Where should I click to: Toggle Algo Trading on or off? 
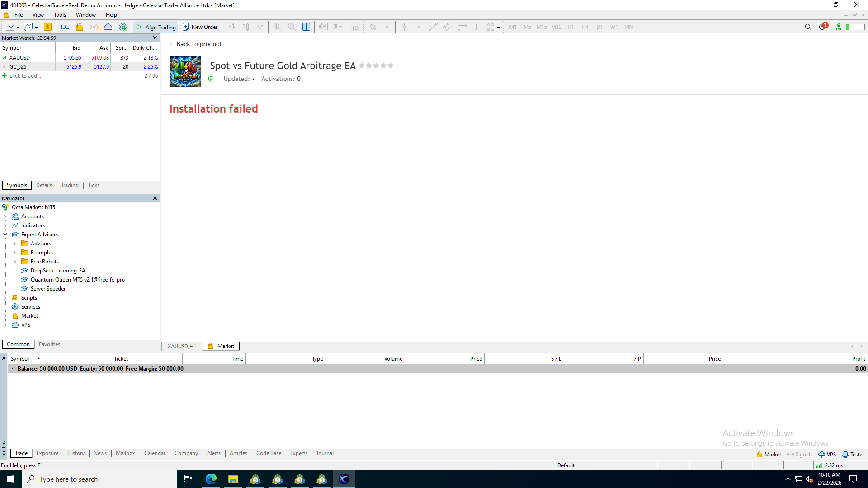[156, 27]
